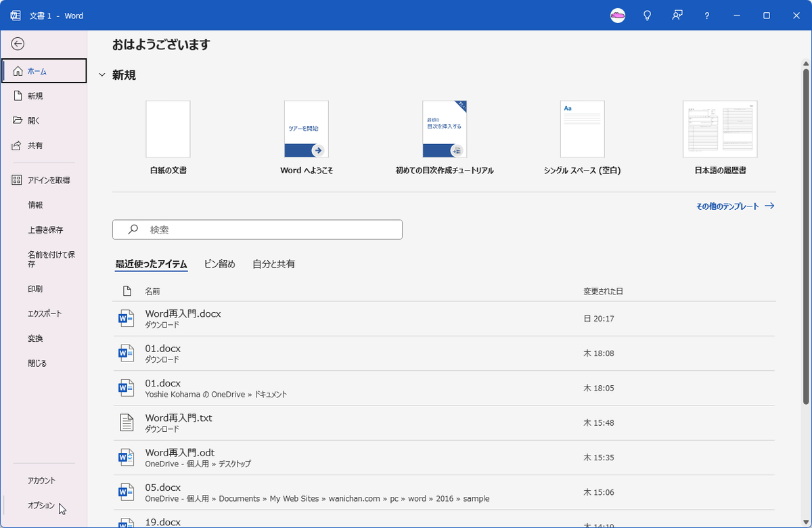
Task: Switch to 最近使ったアイテム tab
Action: click(151, 264)
